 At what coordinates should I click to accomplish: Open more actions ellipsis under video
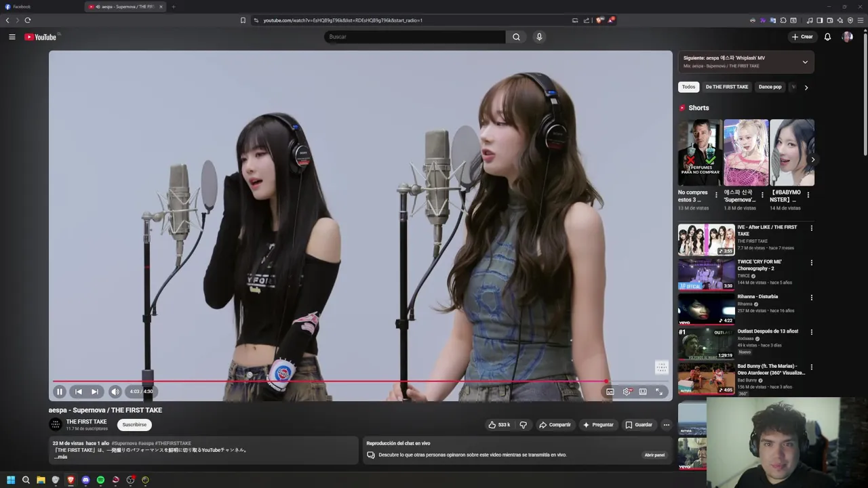[666, 425]
